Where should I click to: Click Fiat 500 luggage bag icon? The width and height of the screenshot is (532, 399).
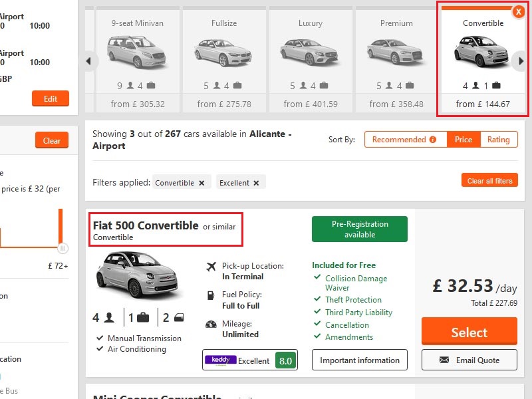pyautogui.click(x=143, y=318)
